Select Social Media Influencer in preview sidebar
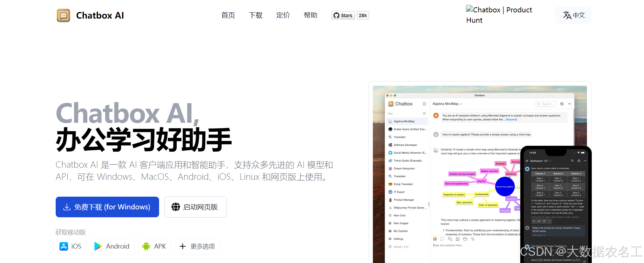Image resolution: width=644 pixels, height=263 pixels. [407, 153]
